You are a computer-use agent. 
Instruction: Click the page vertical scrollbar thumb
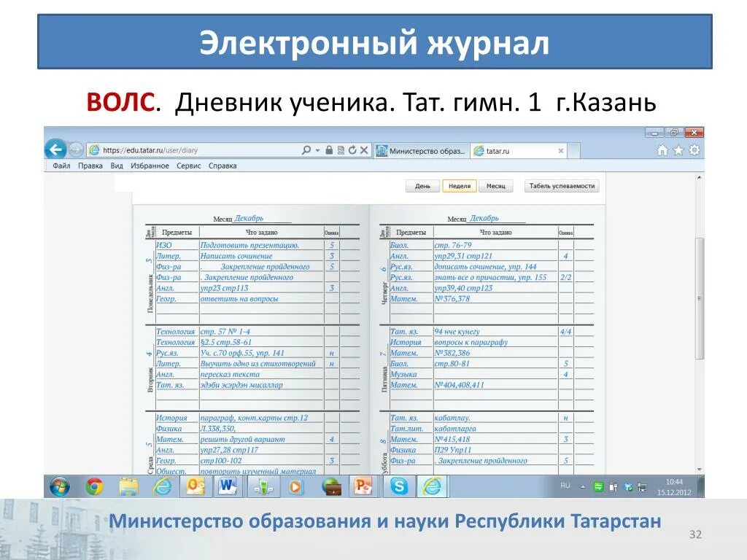[x=700, y=298]
